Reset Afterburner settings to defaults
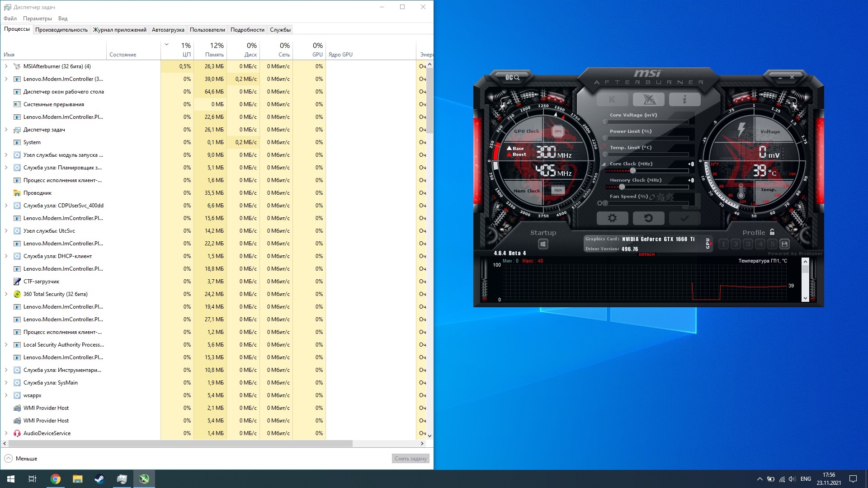The width and height of the screenshot is (868, 488). (648, 218)
